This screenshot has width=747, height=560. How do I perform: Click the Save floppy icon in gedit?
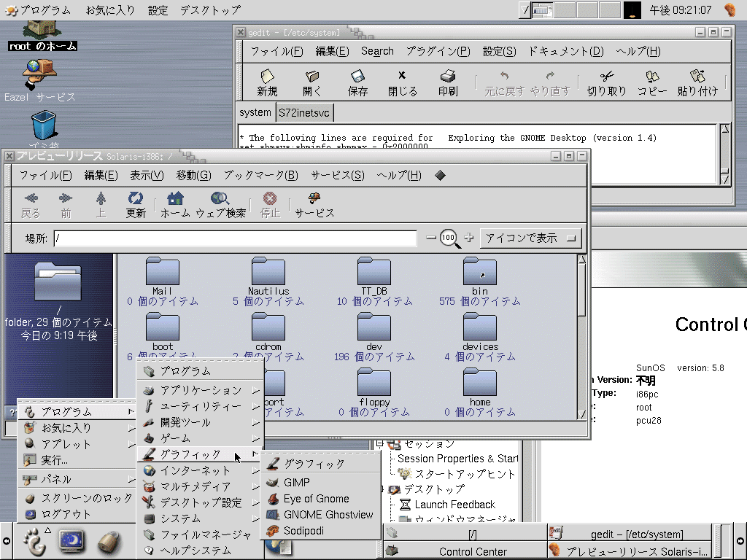[x=357, y=76]
